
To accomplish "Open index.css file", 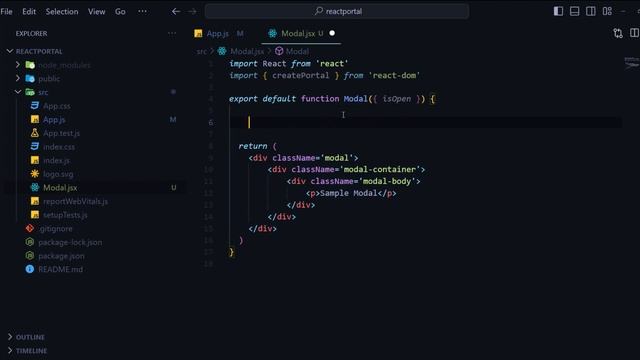I will (59, 147).
